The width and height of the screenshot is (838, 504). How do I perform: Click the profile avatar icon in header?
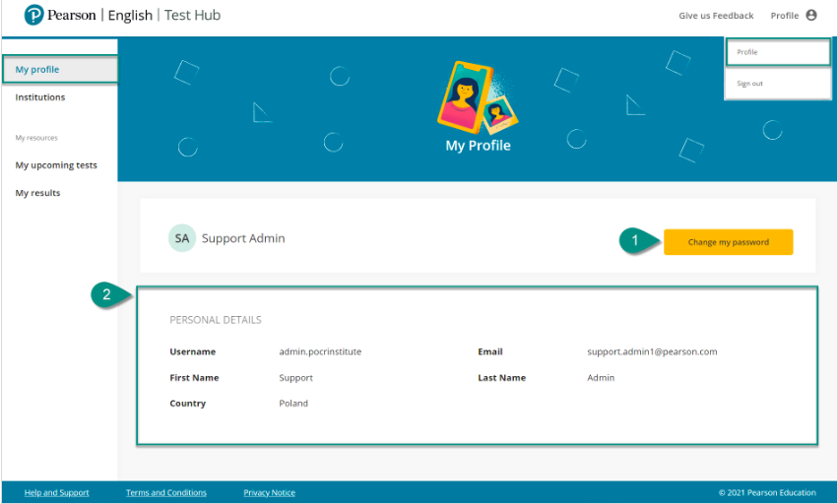click(811, 15)
